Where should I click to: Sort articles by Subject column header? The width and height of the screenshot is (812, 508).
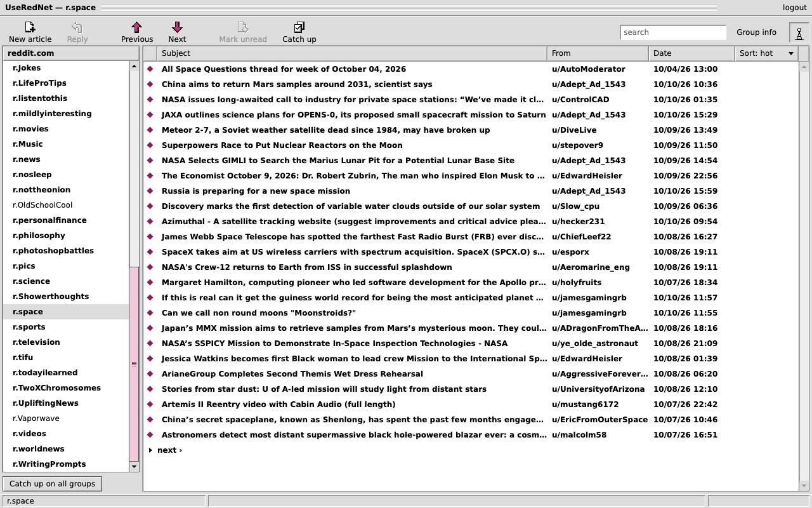pyautogui.click(x=351, y=53)
